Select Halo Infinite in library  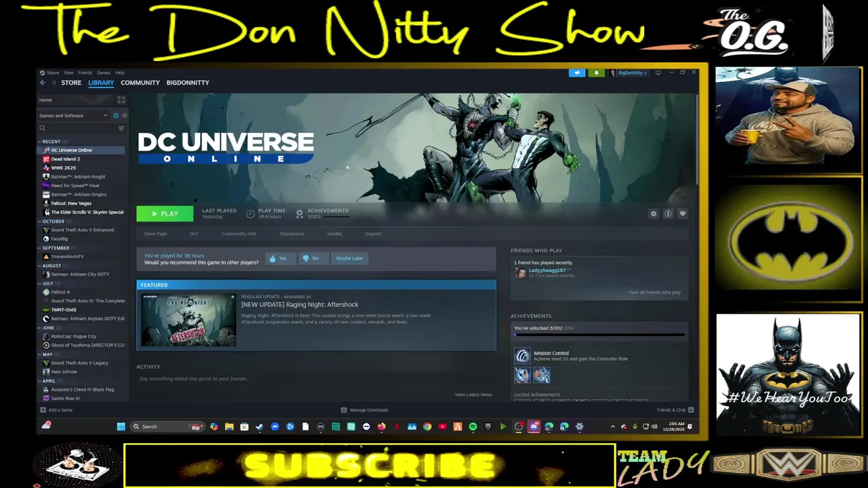64,371
